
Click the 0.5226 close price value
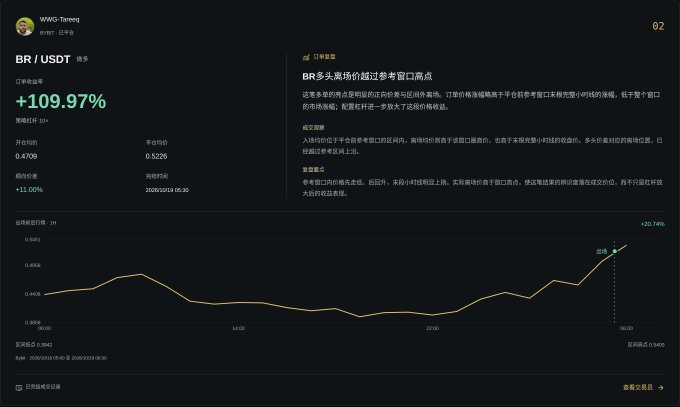click(x=156, y=156)
